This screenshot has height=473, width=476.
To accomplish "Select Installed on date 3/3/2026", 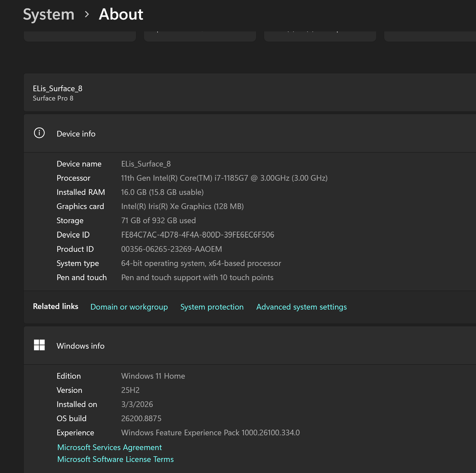I will [x=137, y=404].
